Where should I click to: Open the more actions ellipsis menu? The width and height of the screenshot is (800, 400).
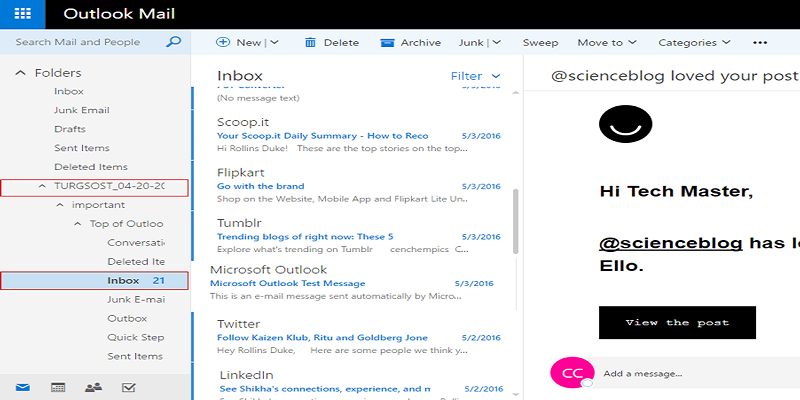(760, 42)
